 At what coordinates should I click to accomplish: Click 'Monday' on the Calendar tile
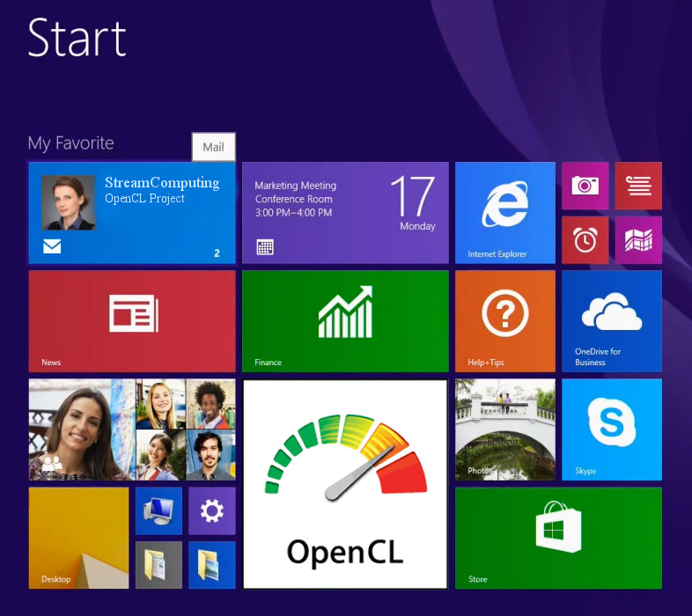[417, 226]
